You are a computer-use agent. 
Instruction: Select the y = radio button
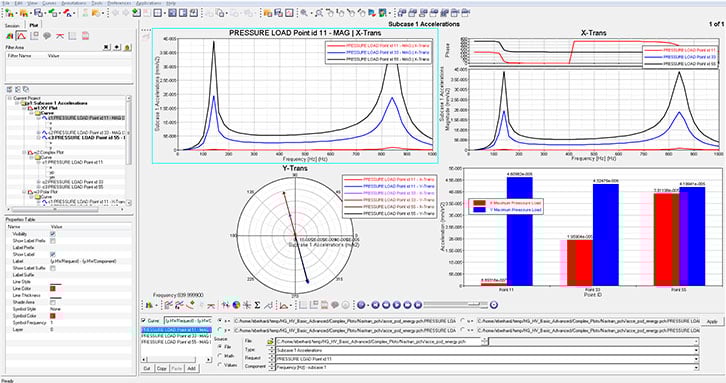(220, 330)
